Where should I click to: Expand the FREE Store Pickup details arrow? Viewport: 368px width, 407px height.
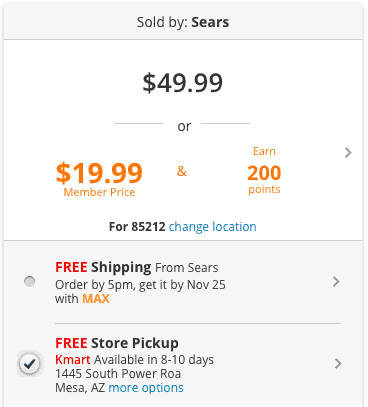point(338,364)
